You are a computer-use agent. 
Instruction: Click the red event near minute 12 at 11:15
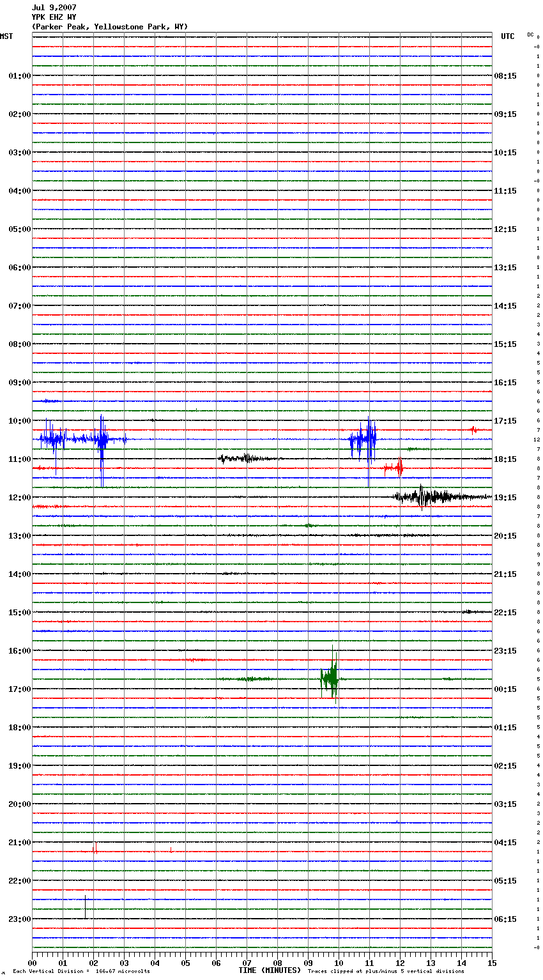coord(394,468)
